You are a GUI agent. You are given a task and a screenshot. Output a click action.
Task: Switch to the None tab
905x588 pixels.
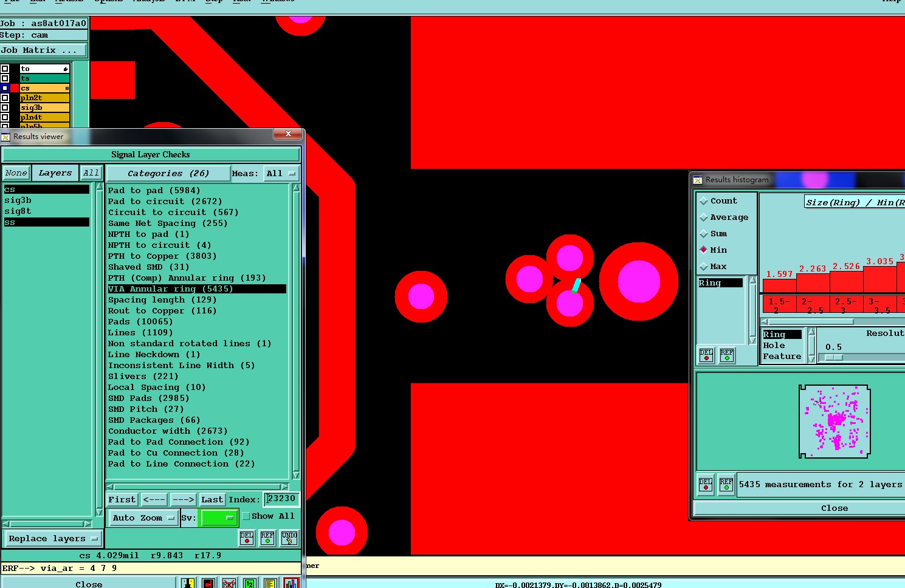(x=16, y=173)
